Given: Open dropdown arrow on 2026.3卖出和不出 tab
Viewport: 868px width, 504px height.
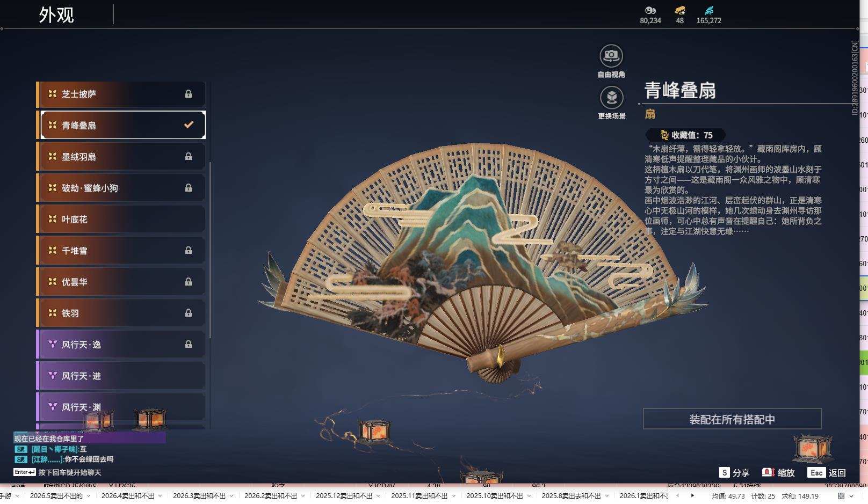Looking at the screenshot, I should (232, 495).
